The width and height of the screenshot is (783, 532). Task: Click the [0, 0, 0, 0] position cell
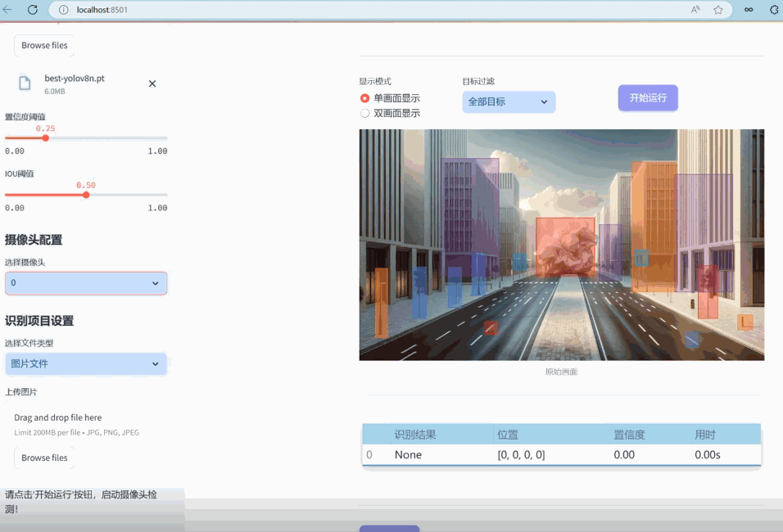(x=521, y=454)
